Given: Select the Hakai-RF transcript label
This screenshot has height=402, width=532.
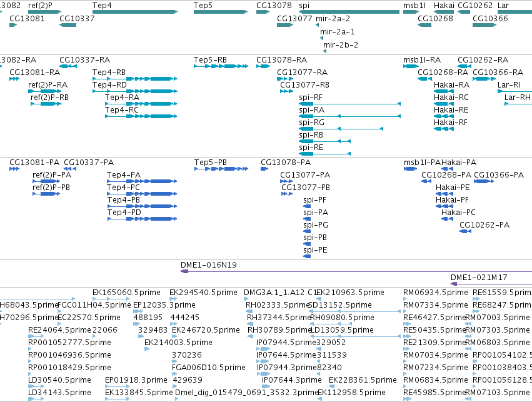Looking at the screenshot, I should [x=451, y=123].
